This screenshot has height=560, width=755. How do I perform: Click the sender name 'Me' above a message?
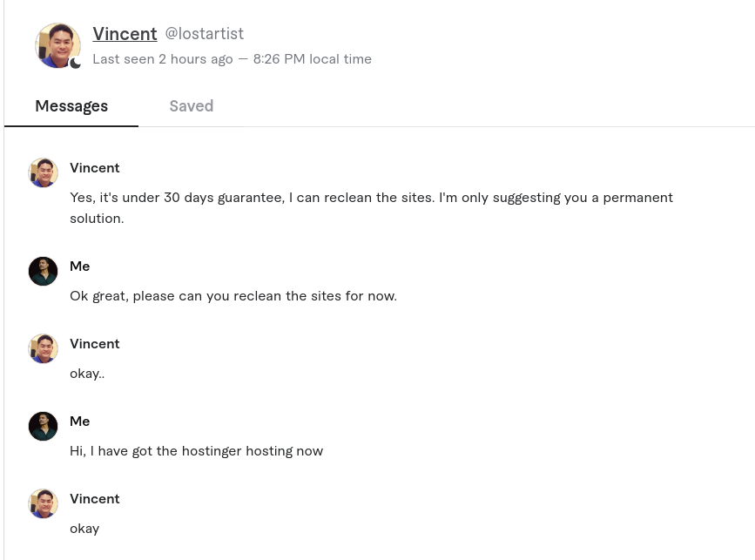tap(79, 267)
